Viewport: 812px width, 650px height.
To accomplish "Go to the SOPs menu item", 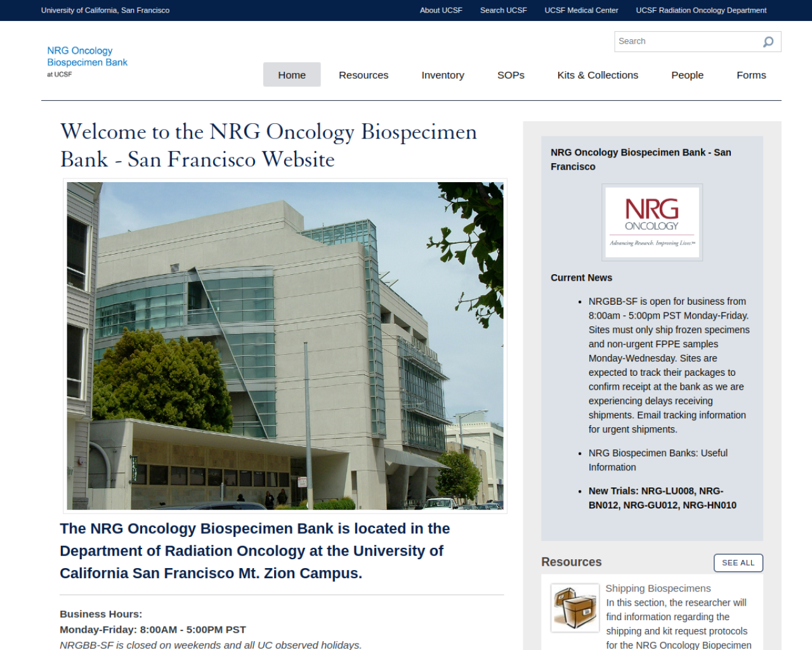I will [511, 75].
